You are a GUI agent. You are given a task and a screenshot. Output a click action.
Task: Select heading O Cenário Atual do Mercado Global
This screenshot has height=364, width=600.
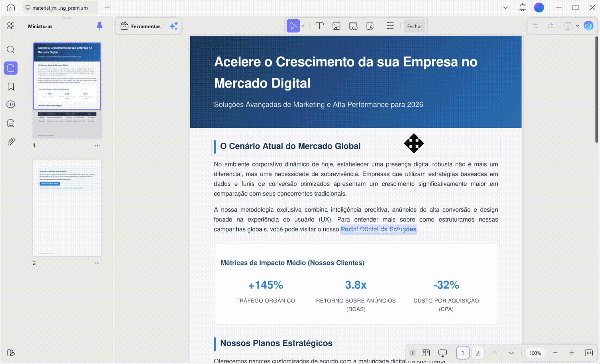(290, 146)
